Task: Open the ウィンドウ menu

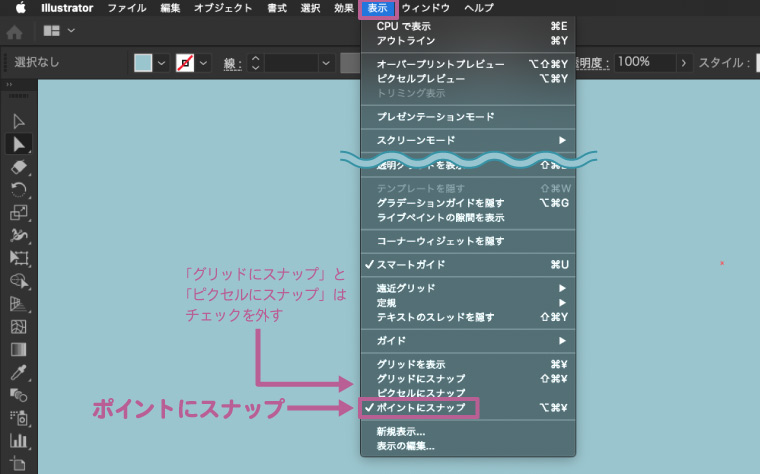Action: [426, 8]
